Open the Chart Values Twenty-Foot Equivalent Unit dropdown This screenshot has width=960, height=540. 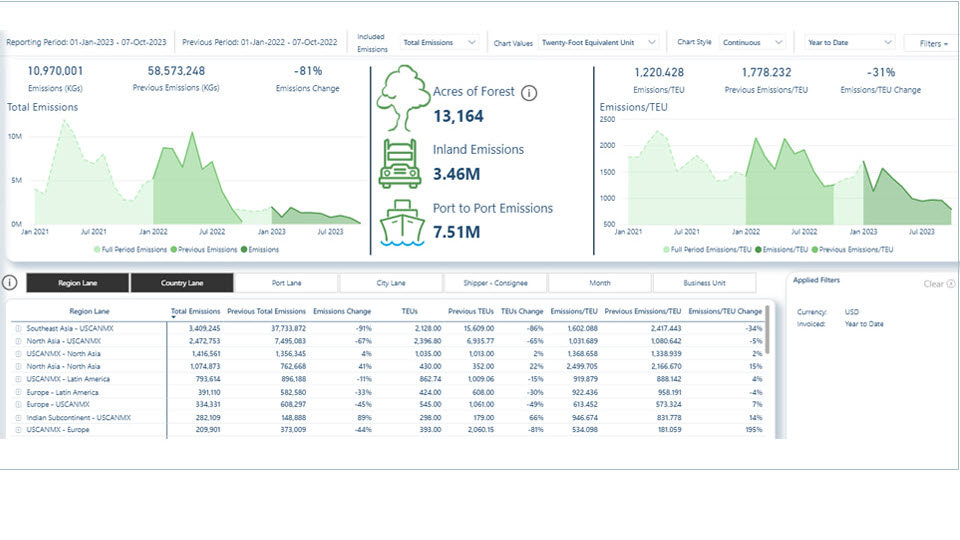(598, 42)
